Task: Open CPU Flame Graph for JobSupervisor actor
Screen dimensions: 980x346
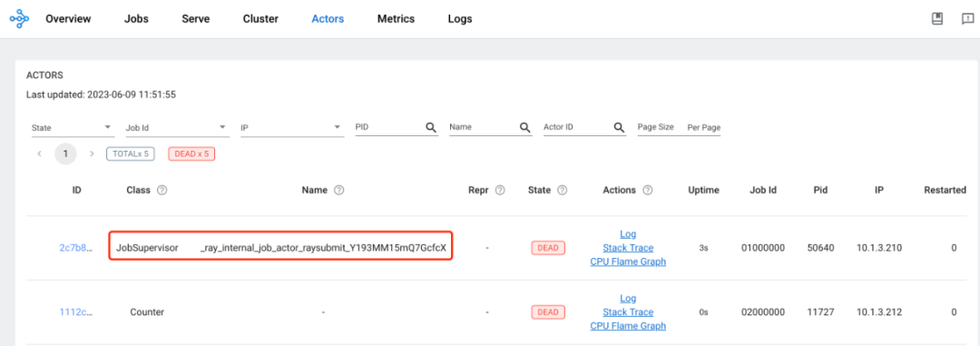Action: click(x=628, y=262)
